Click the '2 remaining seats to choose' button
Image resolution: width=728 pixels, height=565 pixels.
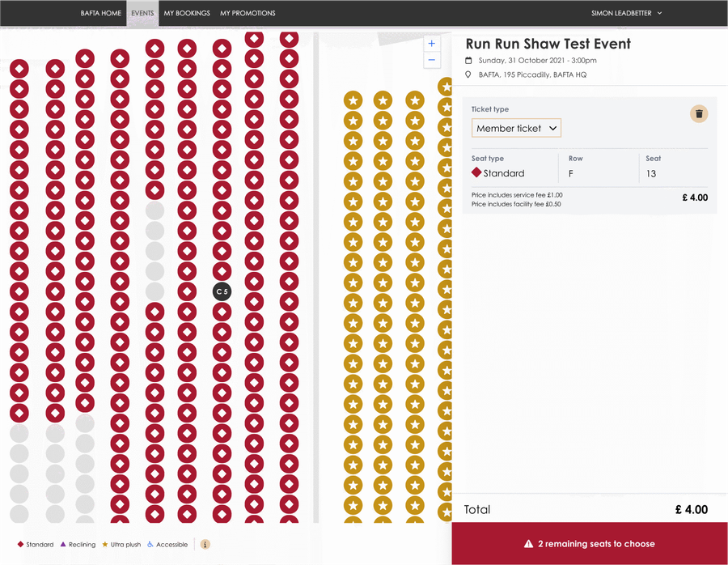(x=590, y=544)
